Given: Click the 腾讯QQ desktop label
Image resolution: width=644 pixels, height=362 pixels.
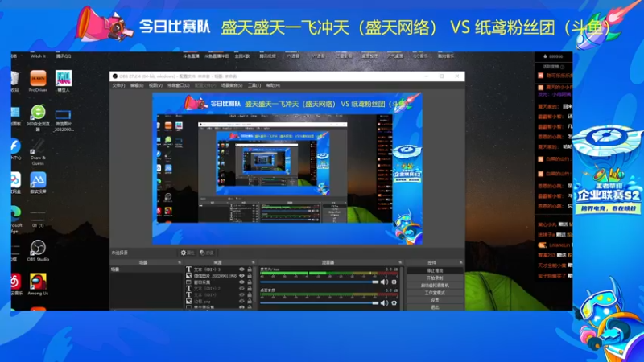Looking at the screenshot, I should coord(64,56).
